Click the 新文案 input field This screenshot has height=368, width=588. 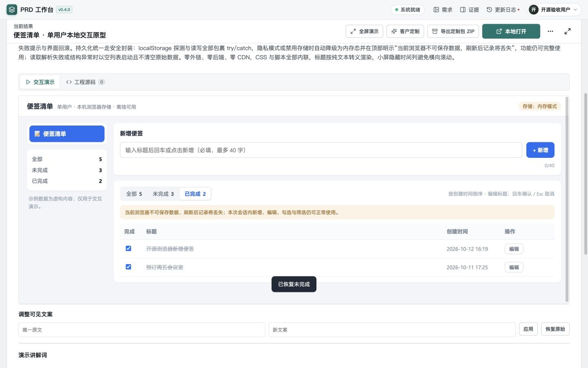[392, 330]
